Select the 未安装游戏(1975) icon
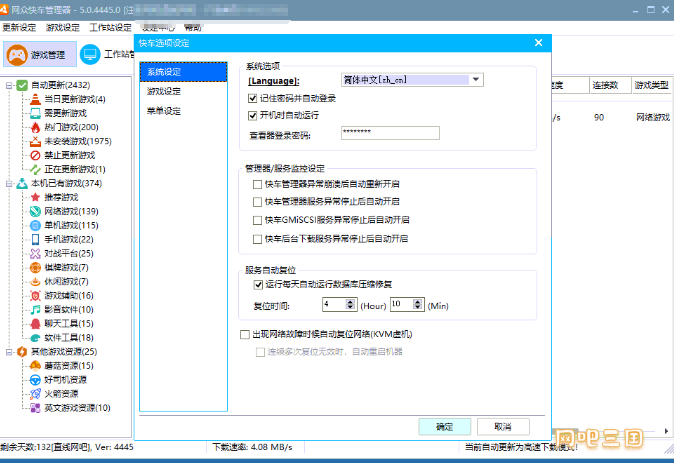Screen dimensions: 674x463 pos(35,141)
